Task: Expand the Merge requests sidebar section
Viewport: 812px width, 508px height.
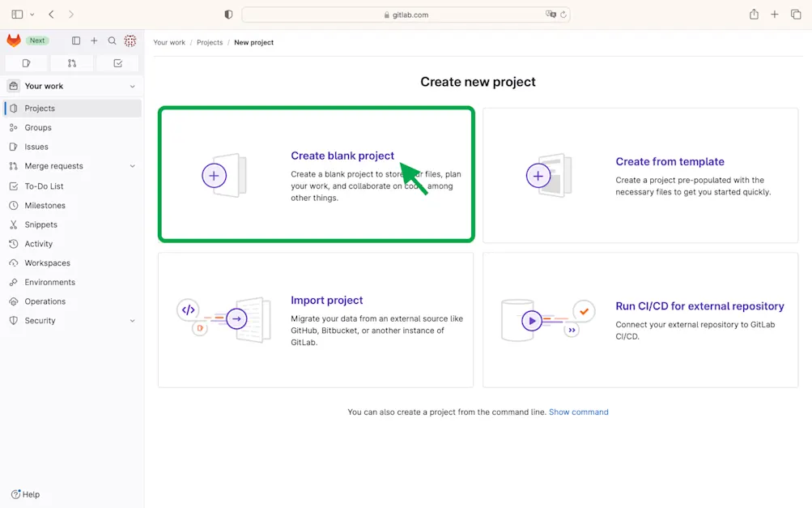Action: click(132, 166)
